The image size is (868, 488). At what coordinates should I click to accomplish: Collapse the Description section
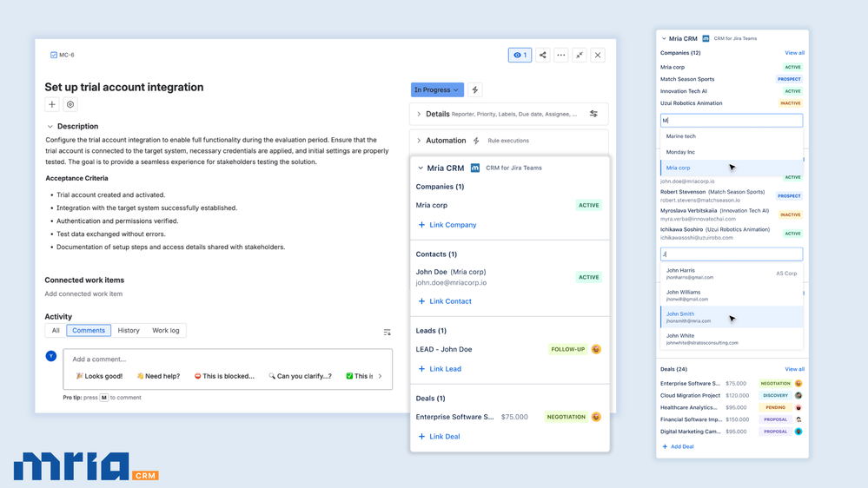pyautogui.click(x=50, y=127)
